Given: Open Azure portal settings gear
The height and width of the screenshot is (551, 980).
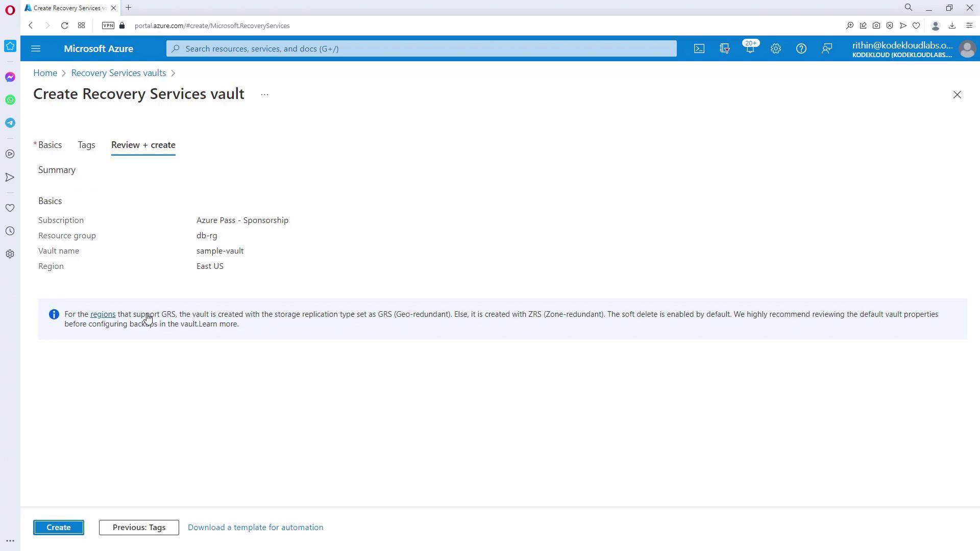Looking at the screenshot, I should (x=775, y=49).
